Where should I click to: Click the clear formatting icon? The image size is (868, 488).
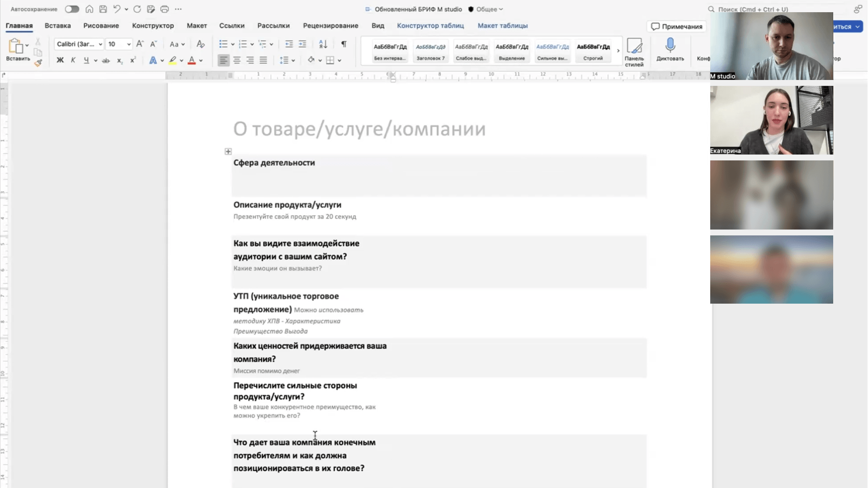pos(201,44)
